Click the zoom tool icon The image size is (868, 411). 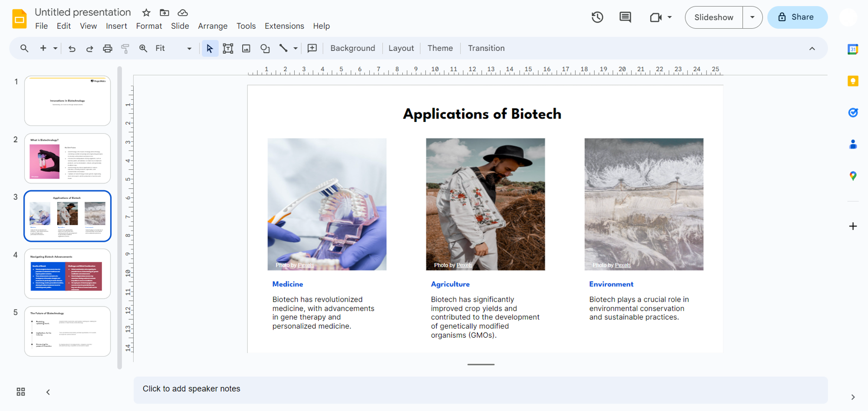pyautogui.click(x=143, y=48)
